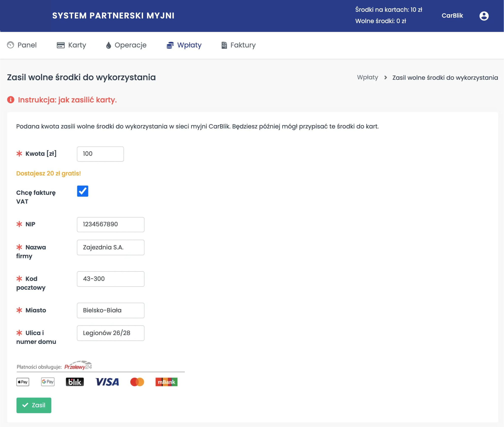
Task: Switch to the Faktury section
Action: (x=238, y=45)
